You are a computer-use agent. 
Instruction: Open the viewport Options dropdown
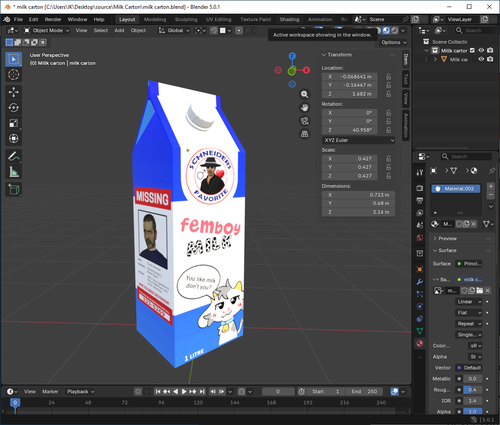tap(394, 42)
